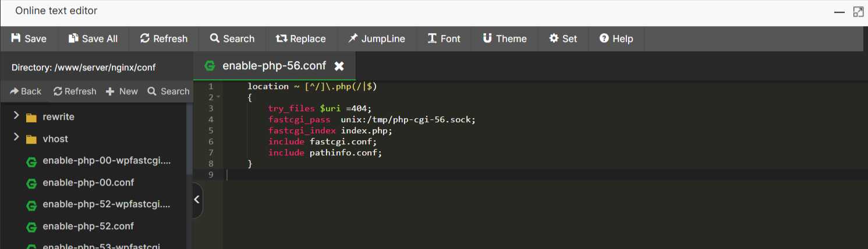Open enable-php-00.conf file
This screenshot has height=249, width=868.
point(88,183)
